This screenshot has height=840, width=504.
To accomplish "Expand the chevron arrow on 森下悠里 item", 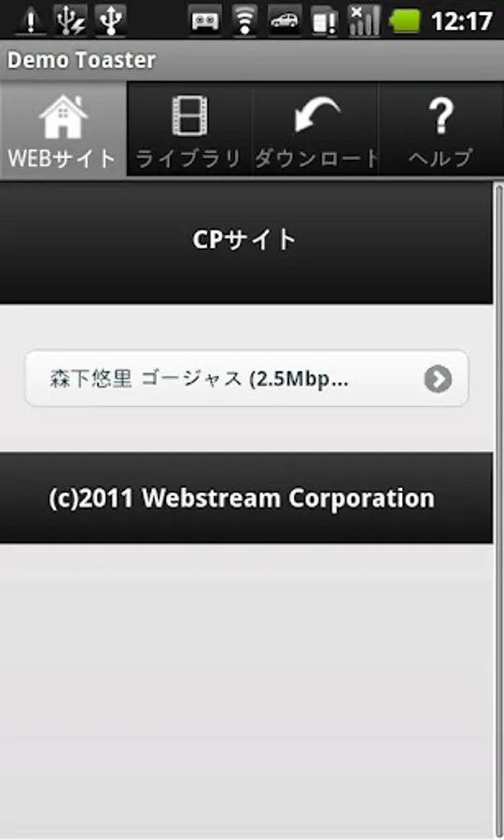I will (x=438, y=379).
